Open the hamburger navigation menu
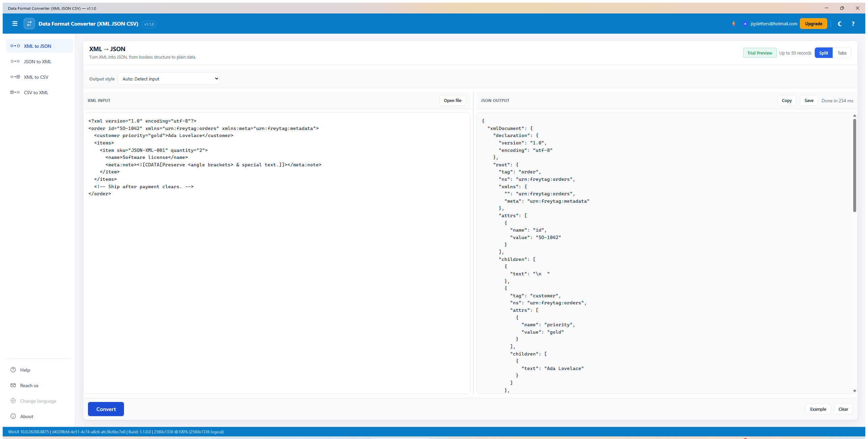 [15, 24]
